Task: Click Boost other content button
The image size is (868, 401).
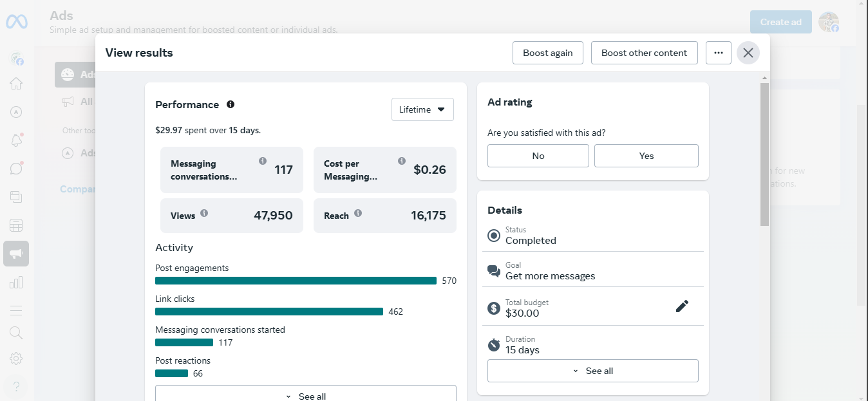Action: coord(644,53)
